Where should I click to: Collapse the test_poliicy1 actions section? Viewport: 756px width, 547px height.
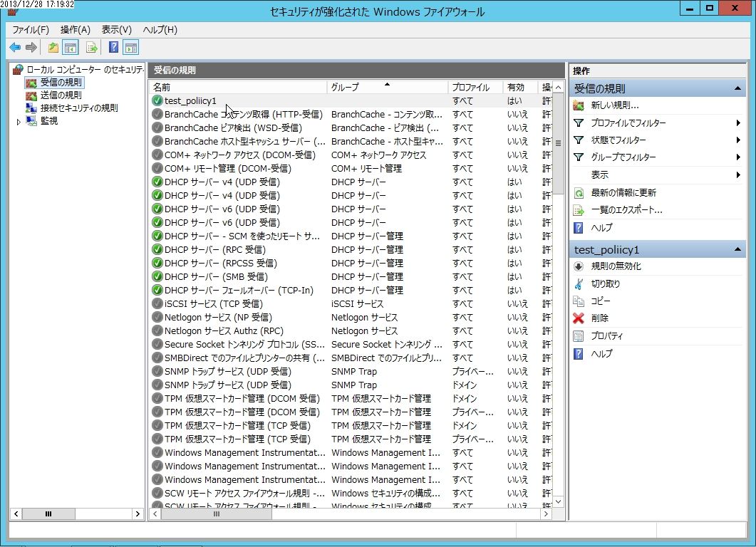pos(737,249)
